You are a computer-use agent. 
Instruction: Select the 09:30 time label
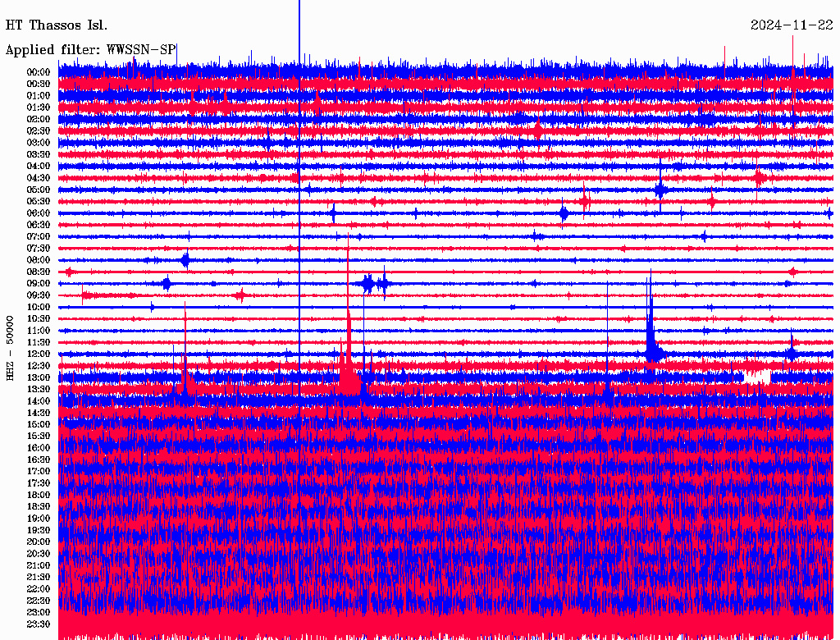click(39, 295)
